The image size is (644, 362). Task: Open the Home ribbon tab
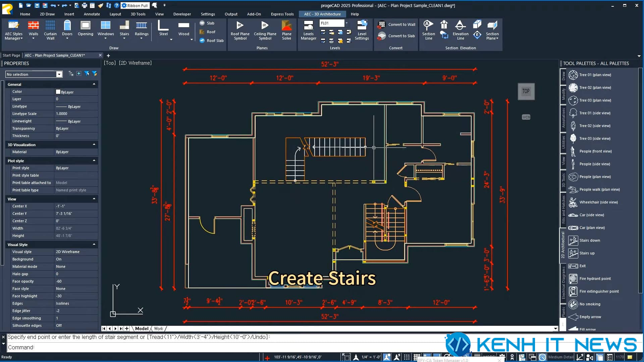pos(25,14)
